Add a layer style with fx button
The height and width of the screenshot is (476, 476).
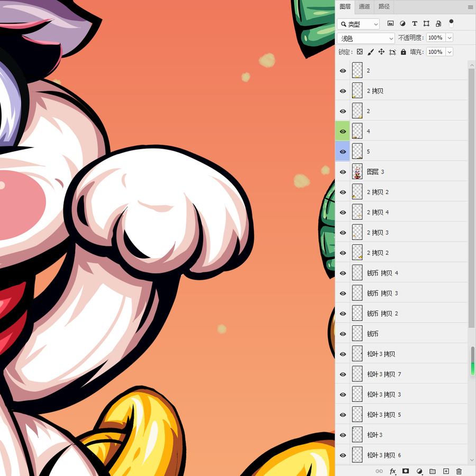393,471
